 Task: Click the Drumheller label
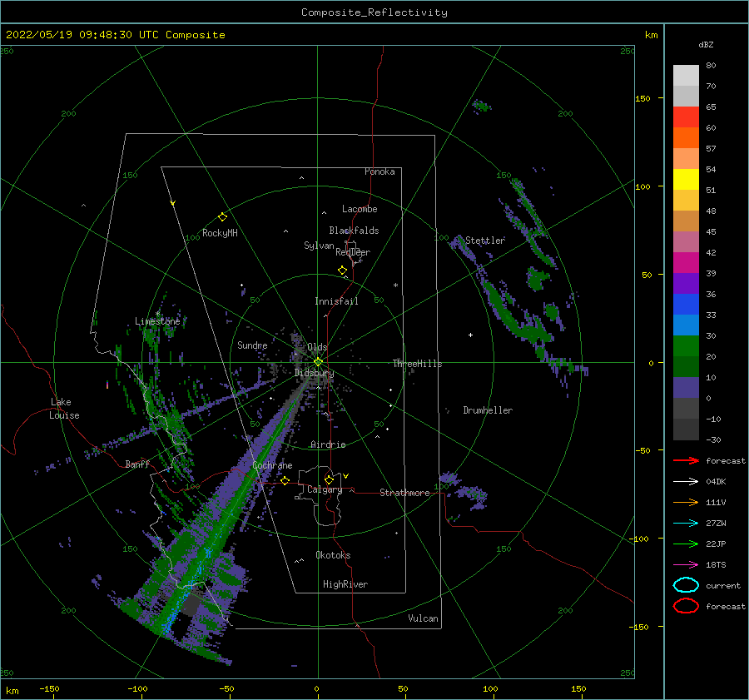coord(488,410)
